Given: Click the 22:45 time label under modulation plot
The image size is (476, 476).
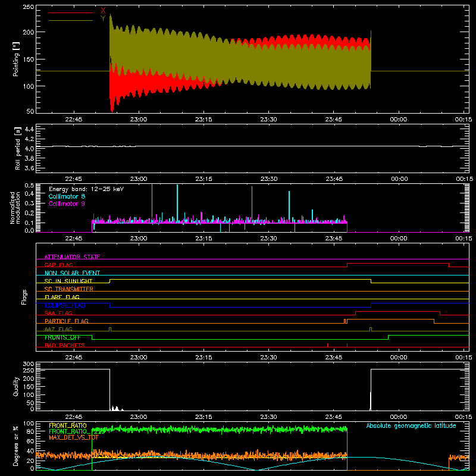Looking at the screenshot, I should (74, 239).
